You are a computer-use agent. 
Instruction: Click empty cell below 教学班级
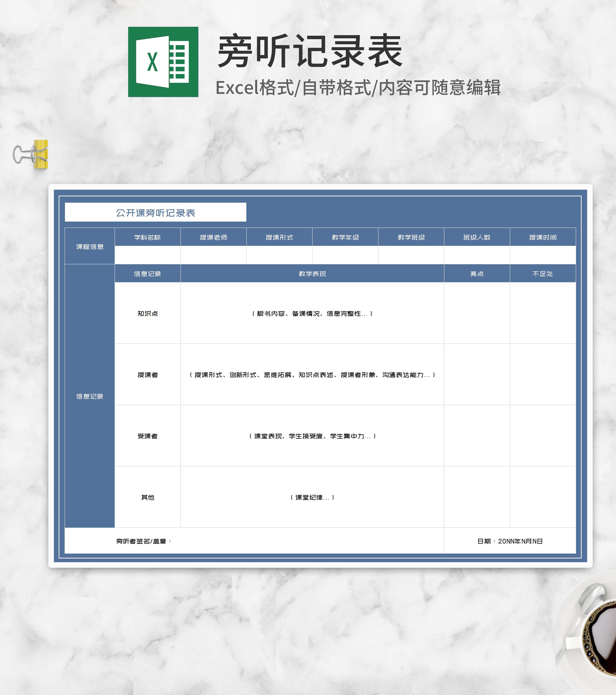(x=411, y=255)
